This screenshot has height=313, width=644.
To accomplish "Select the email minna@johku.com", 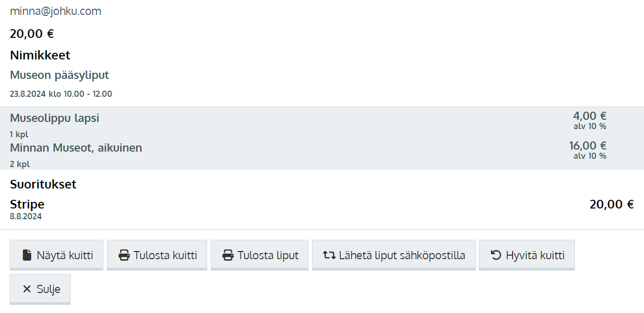I will (56, 11).
